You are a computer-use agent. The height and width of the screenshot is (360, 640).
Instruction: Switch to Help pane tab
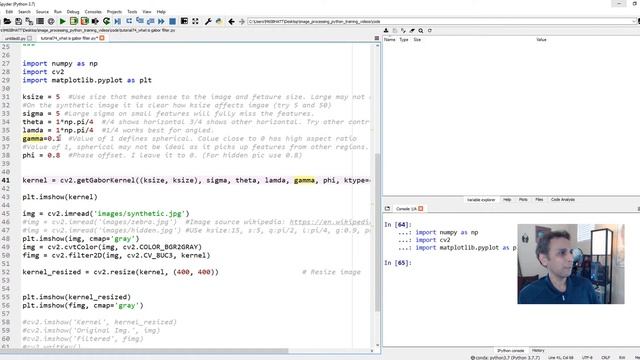[x=507, y=200]
